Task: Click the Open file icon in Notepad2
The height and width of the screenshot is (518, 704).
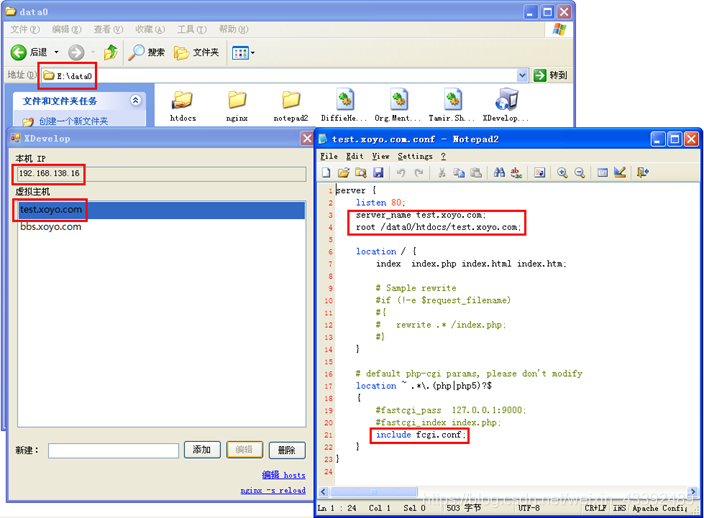Action: click(x=343, y=173)
